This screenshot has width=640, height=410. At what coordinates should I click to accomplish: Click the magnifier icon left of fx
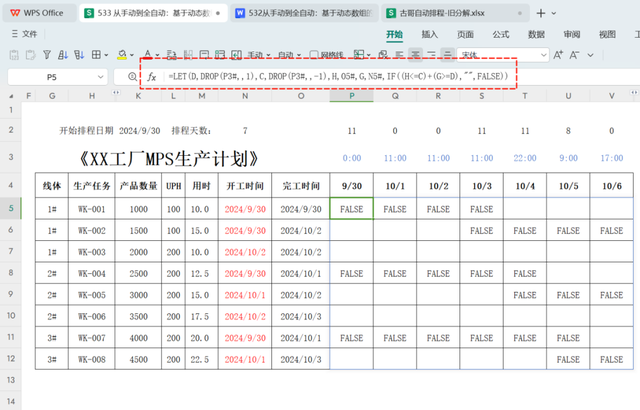point(132,77)
